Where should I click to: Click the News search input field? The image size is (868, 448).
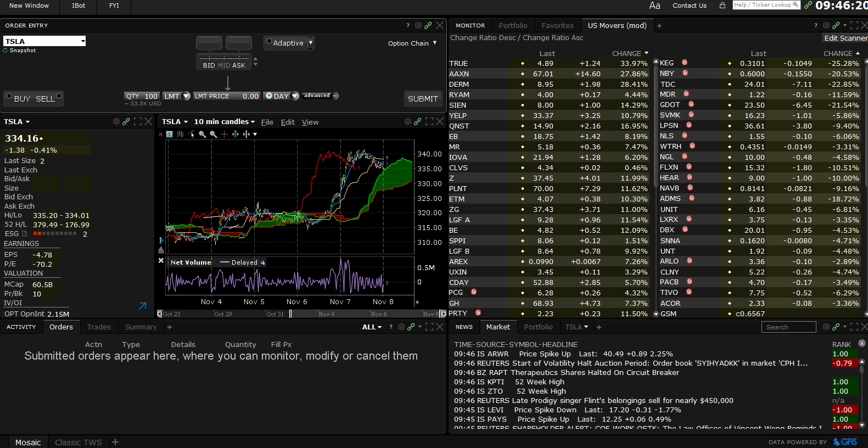(788, 327)
